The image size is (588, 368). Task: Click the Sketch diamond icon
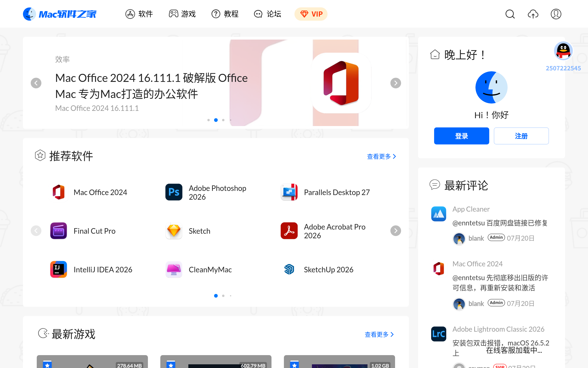pos(174,231)
